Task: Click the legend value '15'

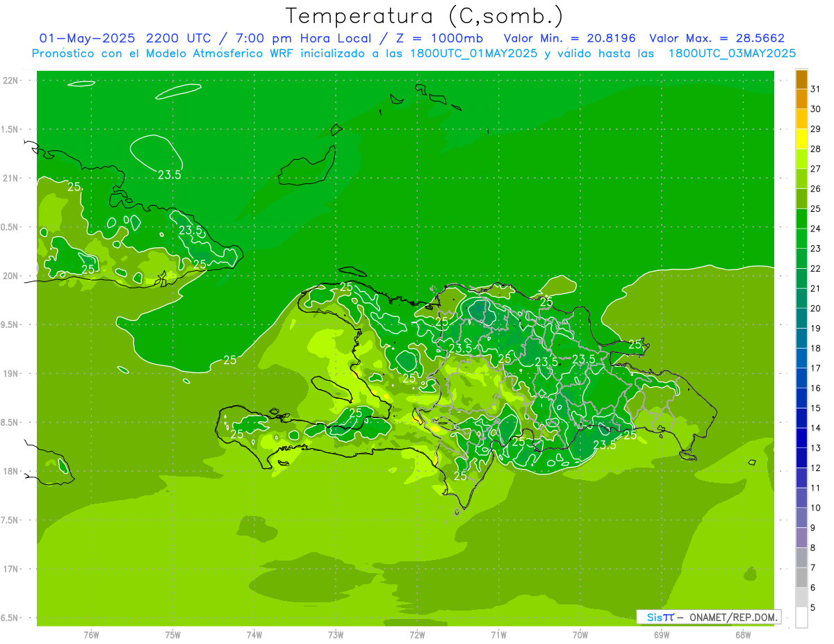Action: tap(815, 408)
